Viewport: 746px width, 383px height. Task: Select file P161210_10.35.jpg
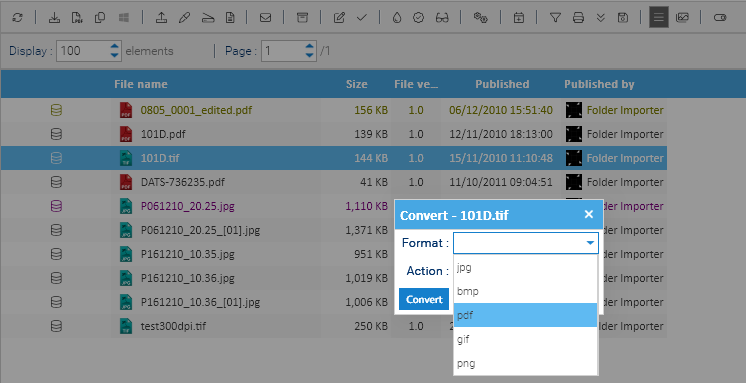pos(187,254)
